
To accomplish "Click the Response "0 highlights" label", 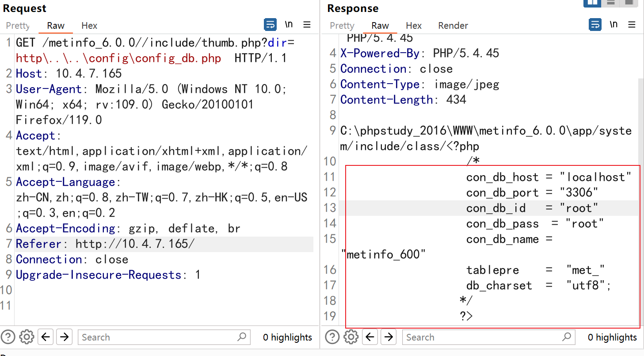I will [x=612, y=337].
